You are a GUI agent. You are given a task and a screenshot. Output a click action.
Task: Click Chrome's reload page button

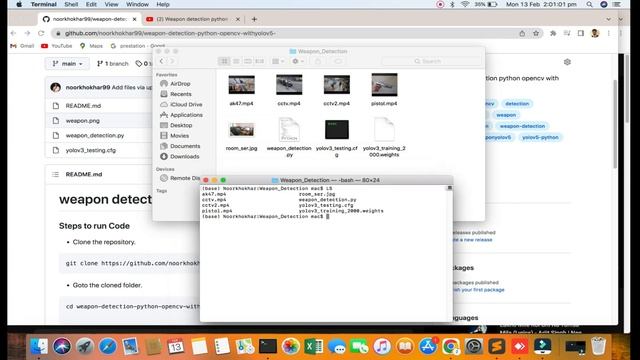pyautogui.click(x=41, y=33)
